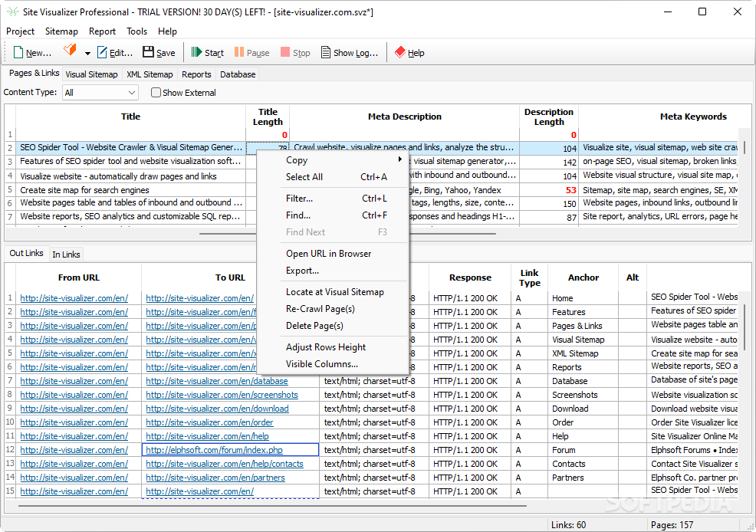Image resolution: width=756 pixels, height=532 pixels.
Task: Choose Select All in context menu
Action: coord(333,177)
